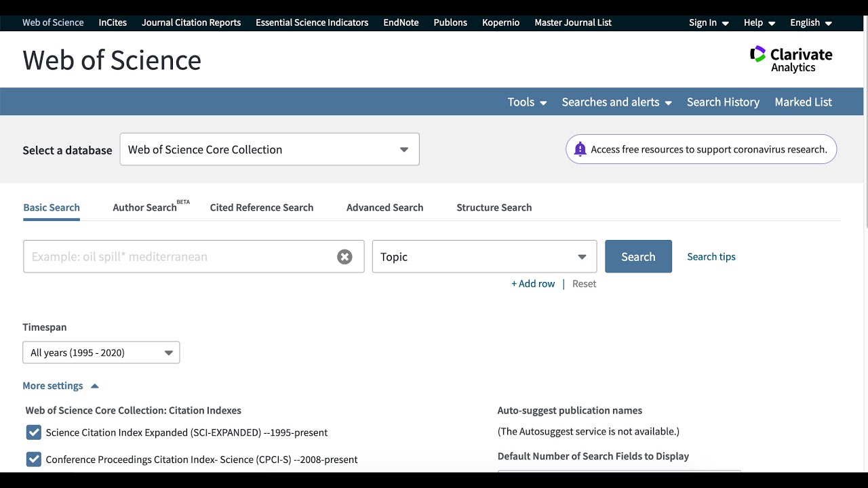Open Search History
Image resolution: width=868 pixels, height=488 pixels.
point(723,102)
